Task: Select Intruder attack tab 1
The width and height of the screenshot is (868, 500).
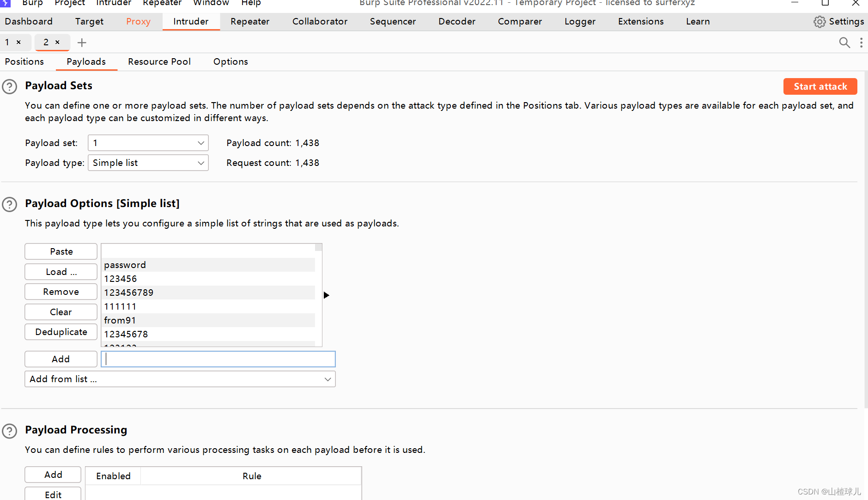Action: 7,42
